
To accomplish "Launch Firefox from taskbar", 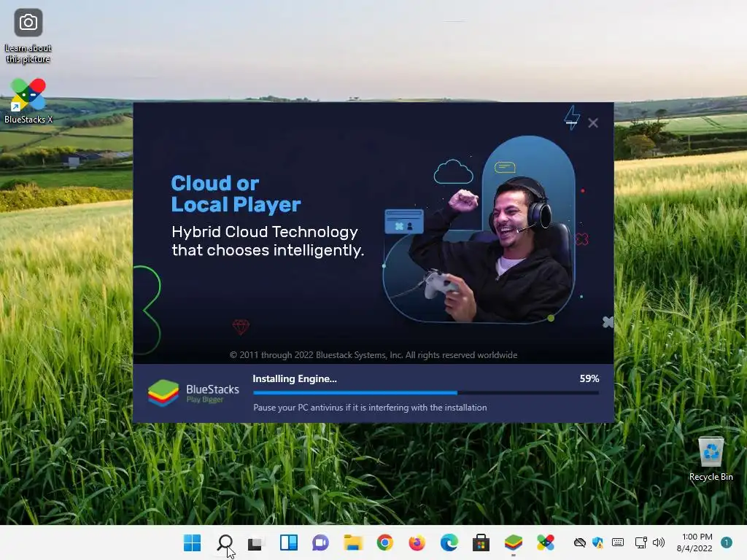I will [x=417, y=542].
